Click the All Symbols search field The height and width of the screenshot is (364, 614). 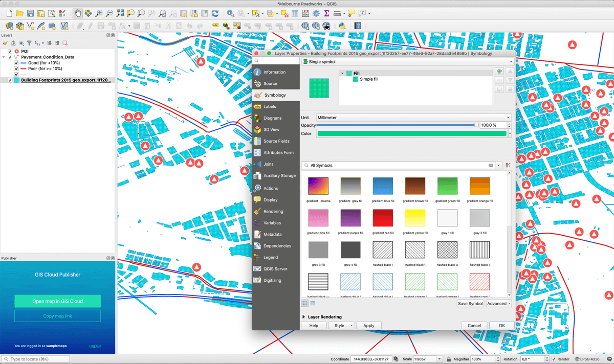pos(398,166)
